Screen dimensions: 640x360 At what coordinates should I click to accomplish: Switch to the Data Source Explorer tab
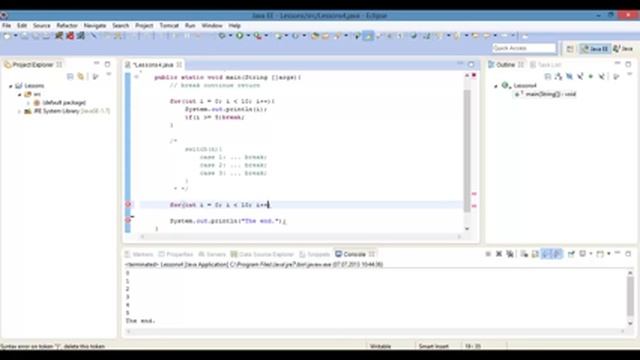point(262,254)
